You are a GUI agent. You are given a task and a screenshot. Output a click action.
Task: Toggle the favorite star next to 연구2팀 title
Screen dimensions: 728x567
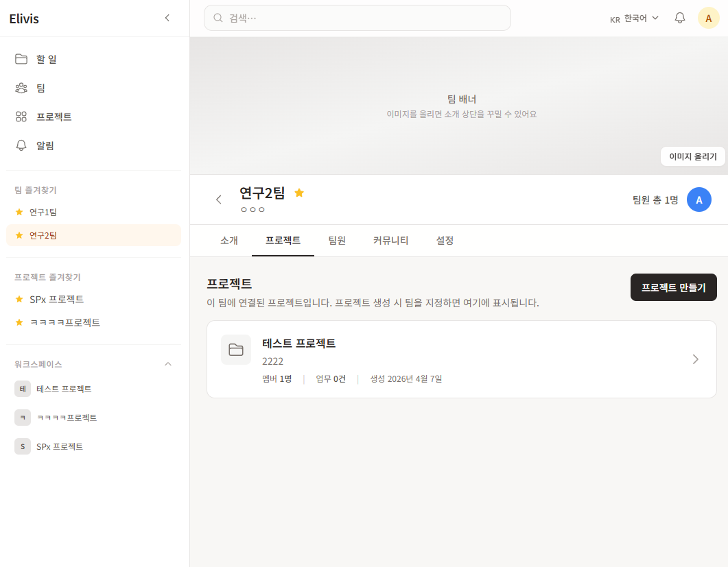click(299, 193)
